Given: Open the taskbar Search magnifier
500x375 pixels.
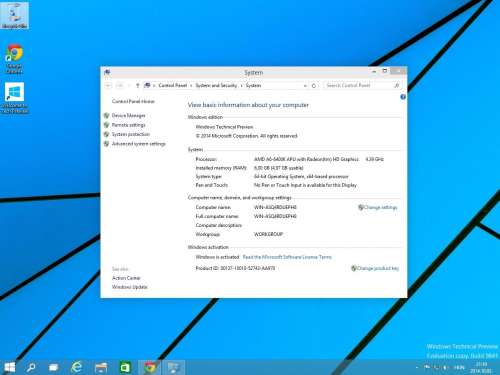Looking at the screenshot, I should click(x=31, y=367).
